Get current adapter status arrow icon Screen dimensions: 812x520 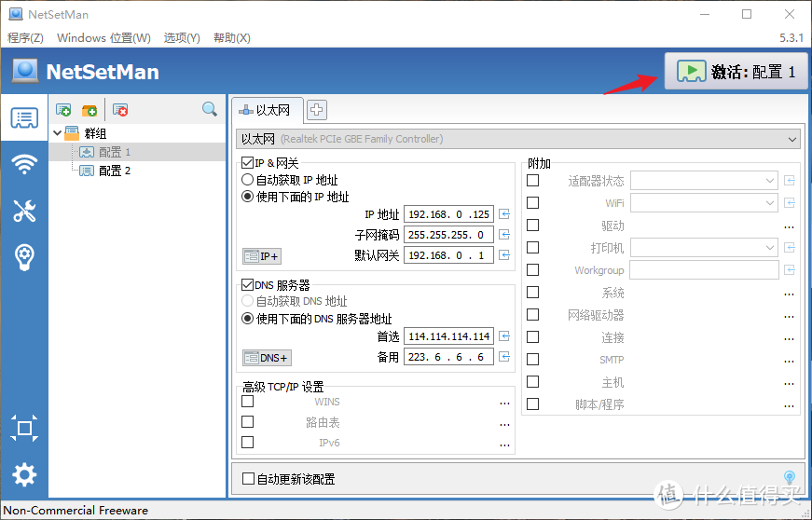point(790,181)
